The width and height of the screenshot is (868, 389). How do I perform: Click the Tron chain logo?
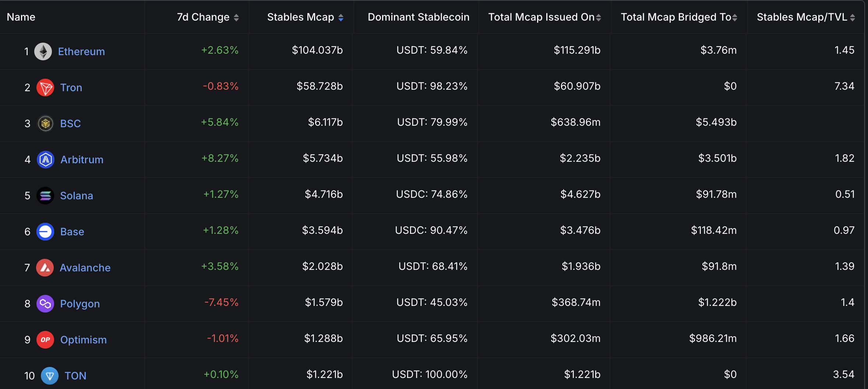45,87
